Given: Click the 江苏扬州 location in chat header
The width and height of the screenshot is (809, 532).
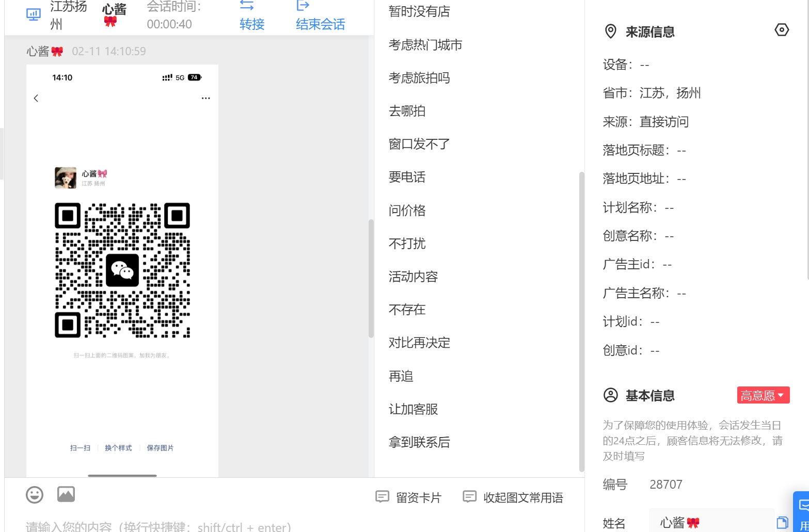Looking at the screenshot, I should [x=68, y=14].
